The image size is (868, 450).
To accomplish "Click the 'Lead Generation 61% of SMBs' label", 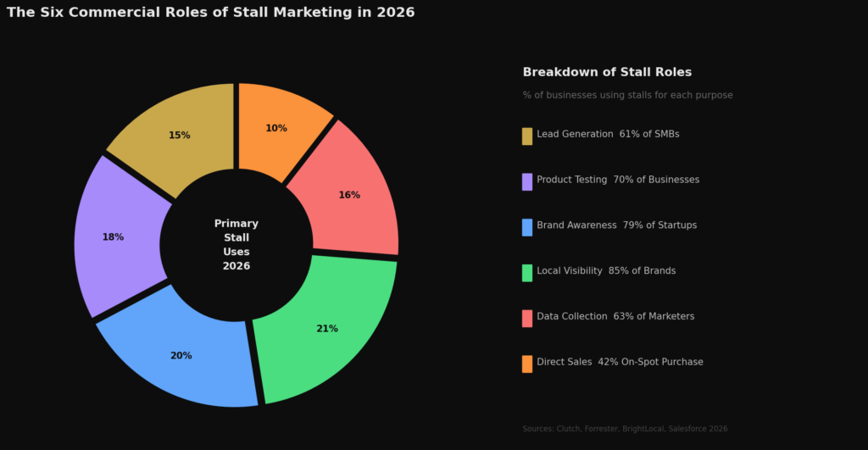I will tap(608, 134).
